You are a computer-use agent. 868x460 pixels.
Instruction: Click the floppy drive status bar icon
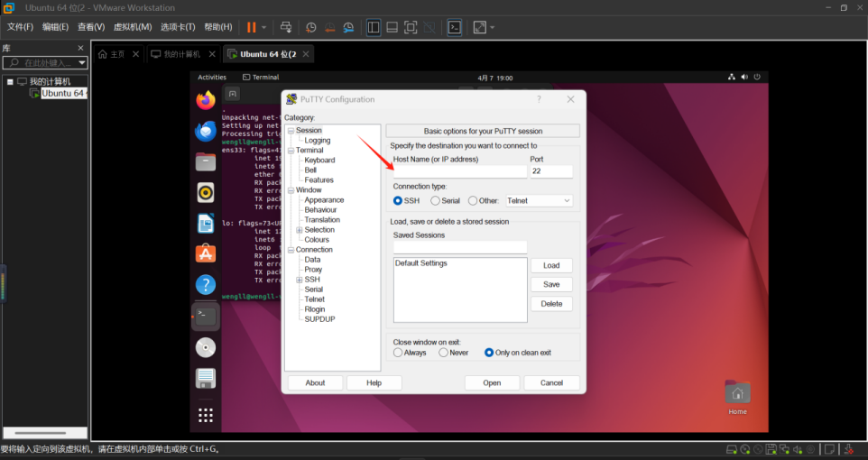(x=771, y=449)
